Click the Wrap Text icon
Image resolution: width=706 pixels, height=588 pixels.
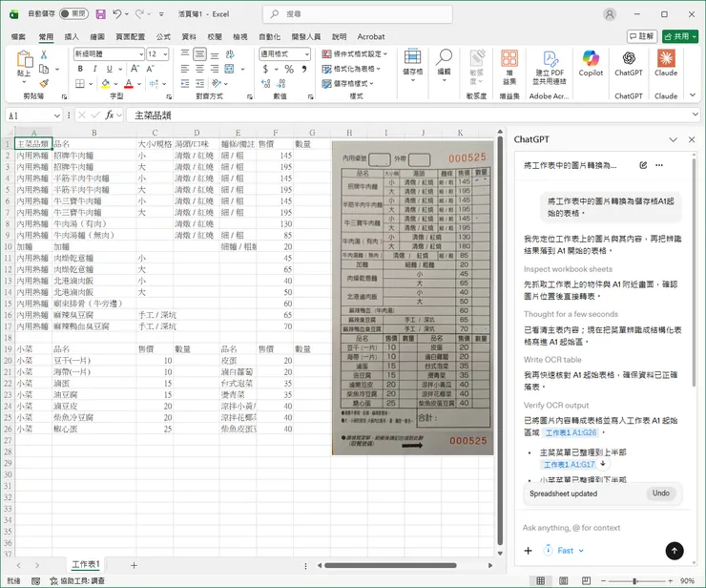point(230,54)
